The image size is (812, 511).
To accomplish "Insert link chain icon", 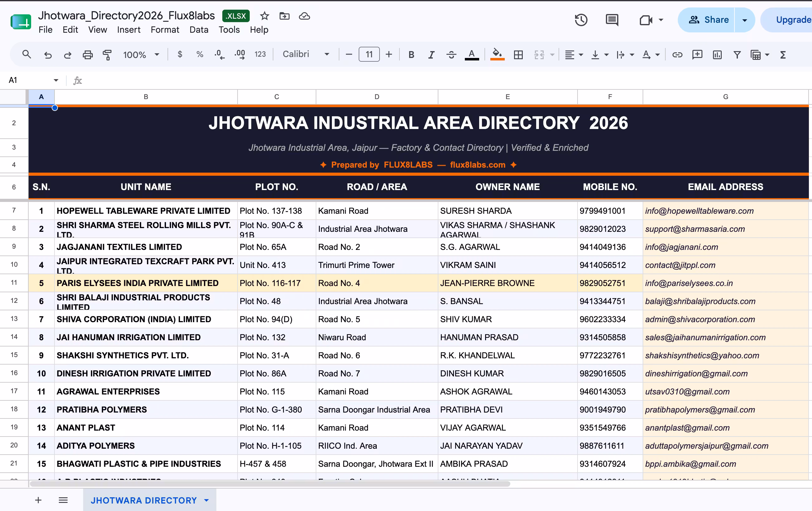I will pyautogui.click(x=677, y=55).
